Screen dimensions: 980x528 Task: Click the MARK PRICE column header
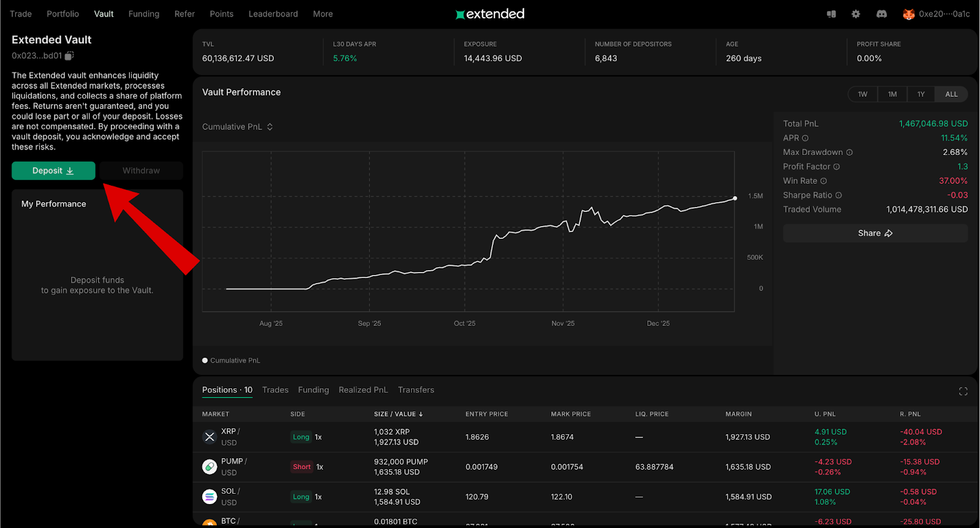[x=571, y=414]
